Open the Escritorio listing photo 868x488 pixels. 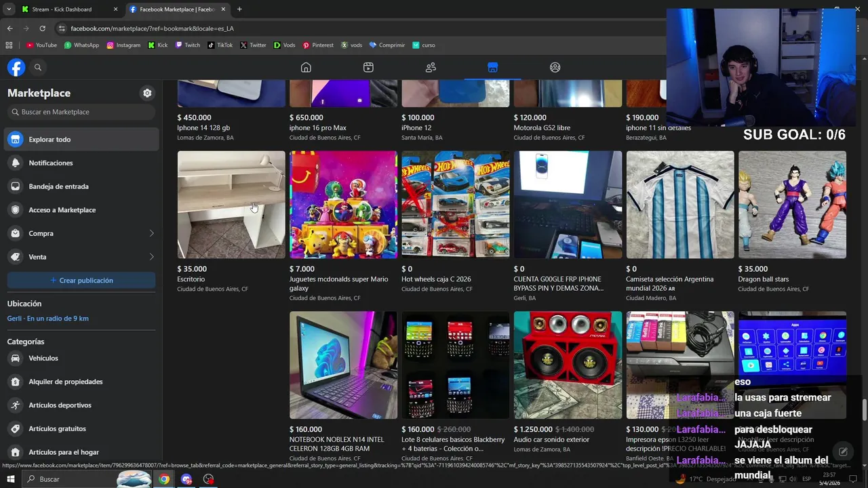coord(231,205)
